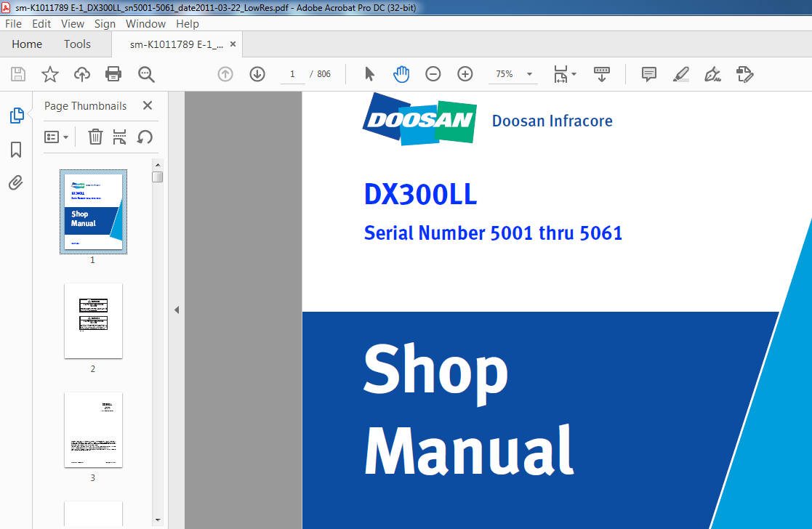This screenshot has width=812, height=529.
Task: Open the Help menu
Action: pos(188,24)
